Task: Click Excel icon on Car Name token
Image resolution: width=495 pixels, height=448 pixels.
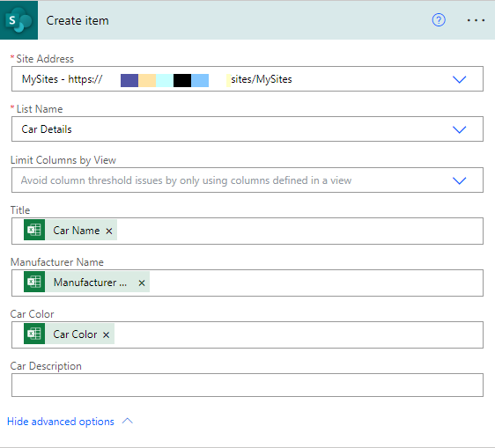Action: coord(34,230)
